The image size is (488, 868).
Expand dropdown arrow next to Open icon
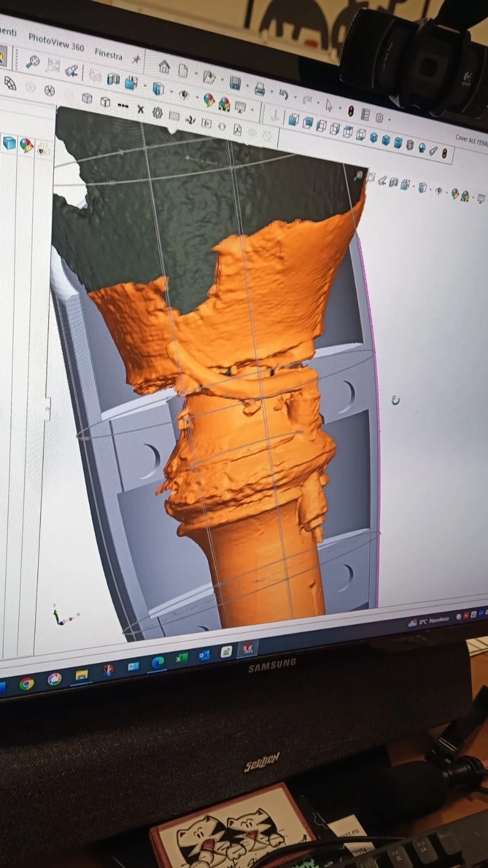click(x=222, y=79)
